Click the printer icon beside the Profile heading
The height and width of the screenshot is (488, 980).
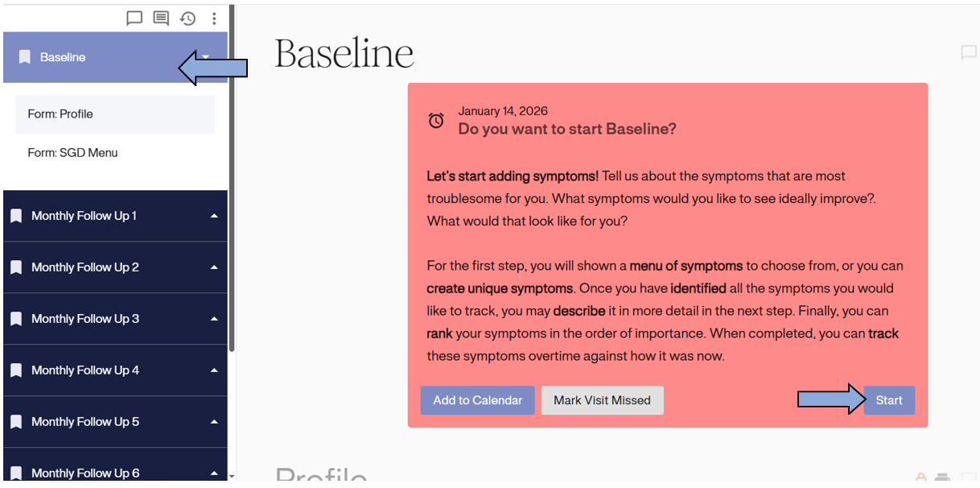tap(943, 478)
